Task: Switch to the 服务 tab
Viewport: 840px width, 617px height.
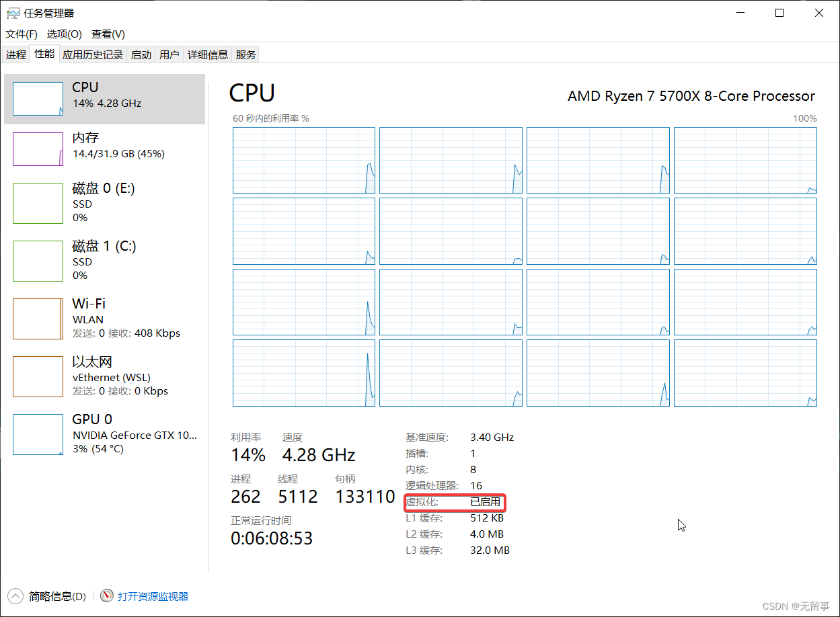Action: 245,54
